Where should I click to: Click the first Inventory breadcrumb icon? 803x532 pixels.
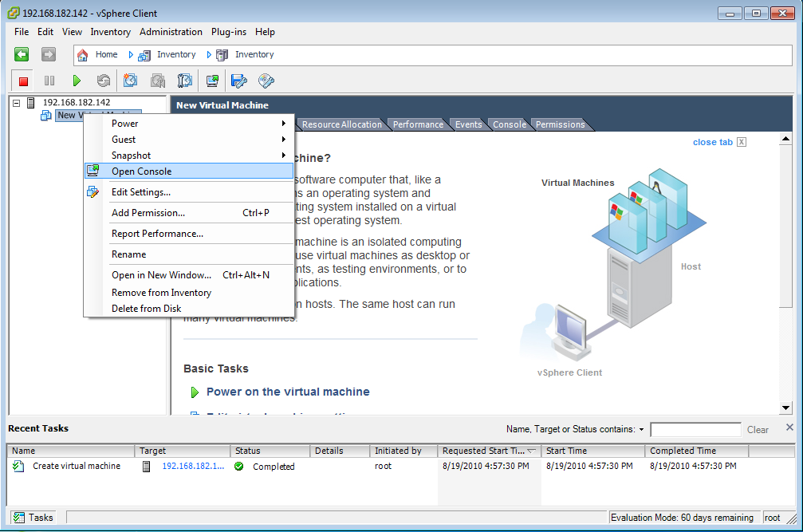pos(144,55)
